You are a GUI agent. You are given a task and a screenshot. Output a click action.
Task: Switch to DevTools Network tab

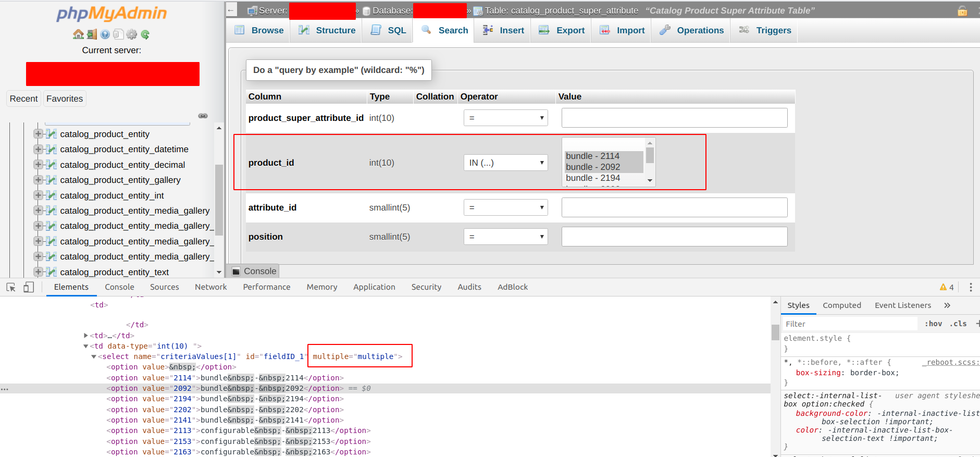coord(210,287)
